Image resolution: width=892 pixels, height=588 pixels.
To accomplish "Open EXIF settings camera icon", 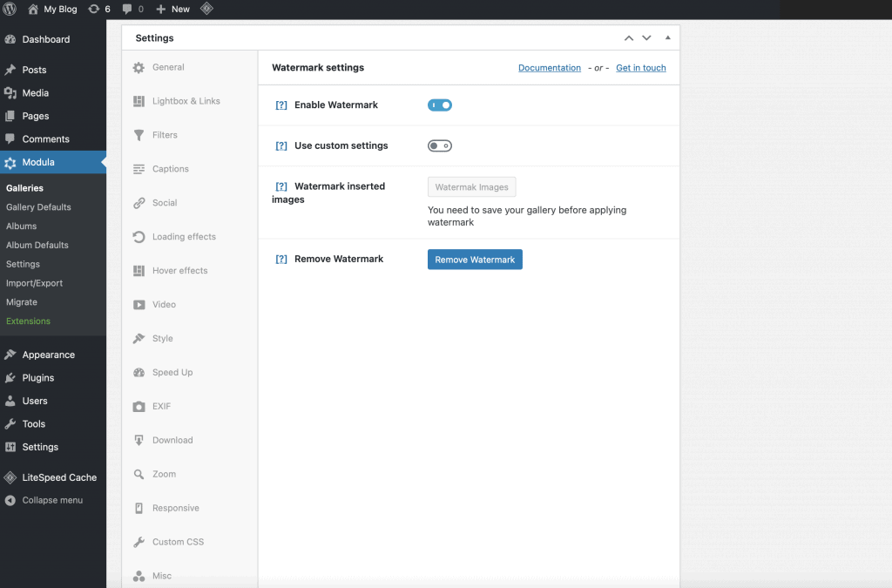I will point(139,407).
